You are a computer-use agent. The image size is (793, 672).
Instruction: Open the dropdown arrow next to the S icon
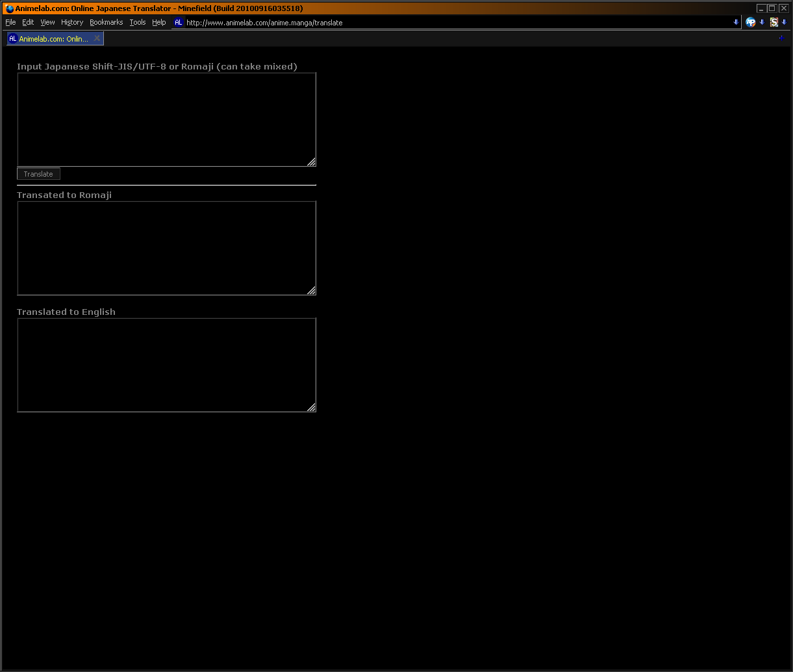785,22
